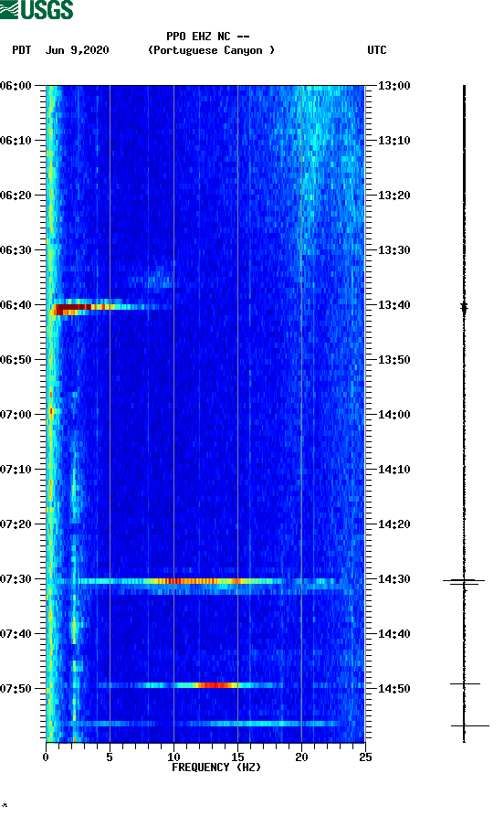
Task: Click the '25' frequency axis label
Action: pyautogui.click(x=365, y=757)
